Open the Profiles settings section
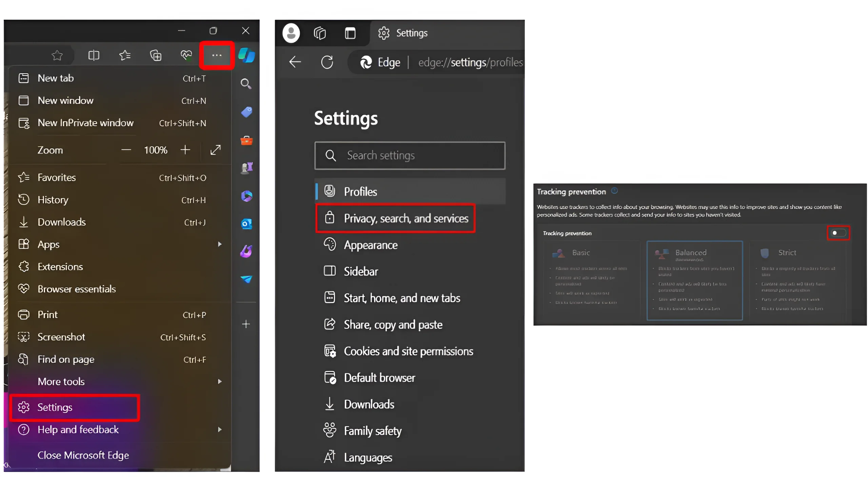 410,191
